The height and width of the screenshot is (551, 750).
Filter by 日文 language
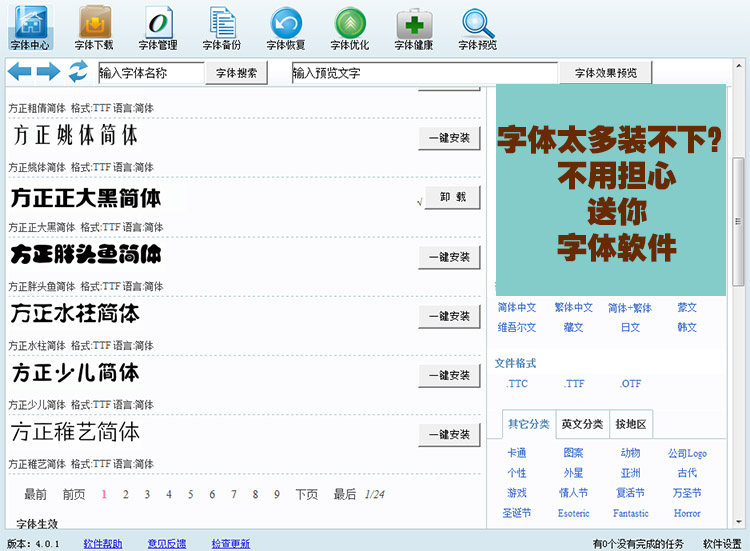click(630, 328)
